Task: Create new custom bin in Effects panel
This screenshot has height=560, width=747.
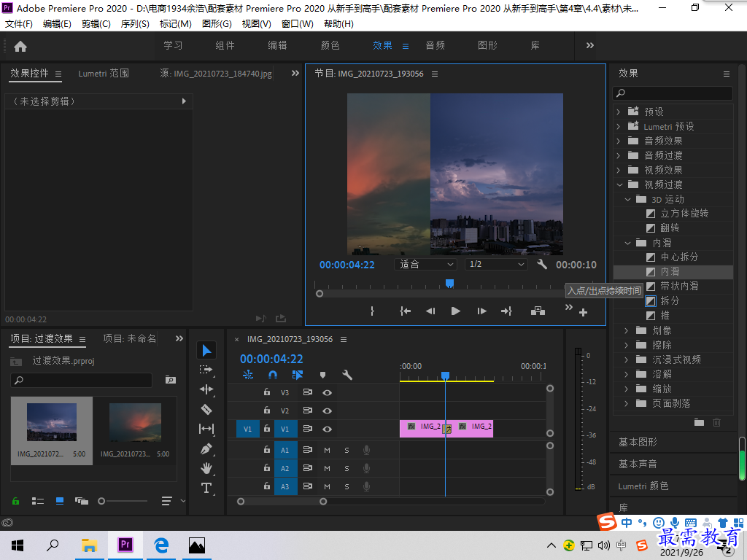Action: pyautogui.click(x=699, y=422)
